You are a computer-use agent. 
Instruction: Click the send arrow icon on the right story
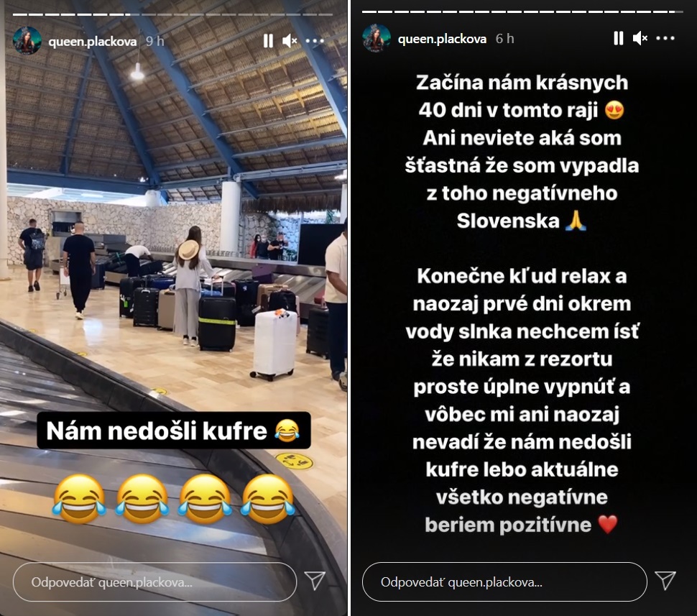click(x=665, y=581)
